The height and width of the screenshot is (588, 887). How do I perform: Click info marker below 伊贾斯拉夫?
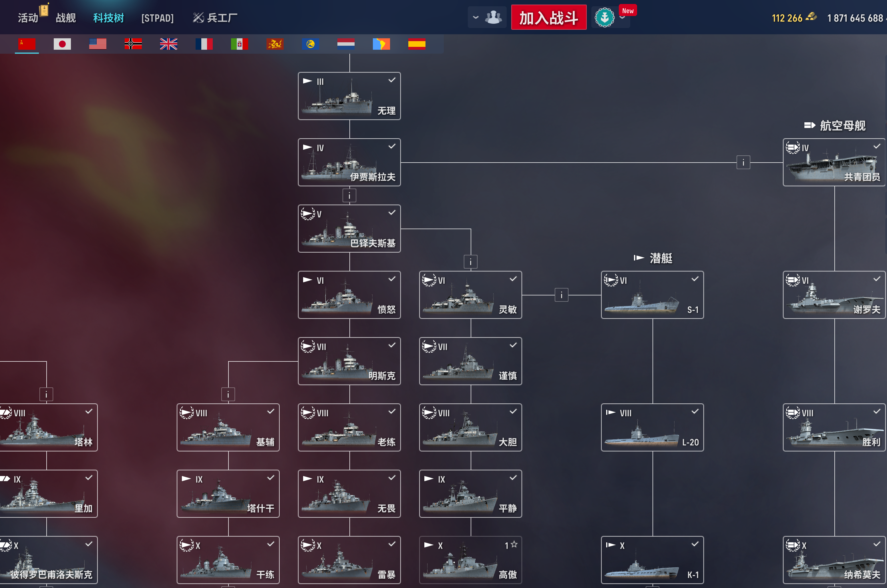(x=349, y=195)
